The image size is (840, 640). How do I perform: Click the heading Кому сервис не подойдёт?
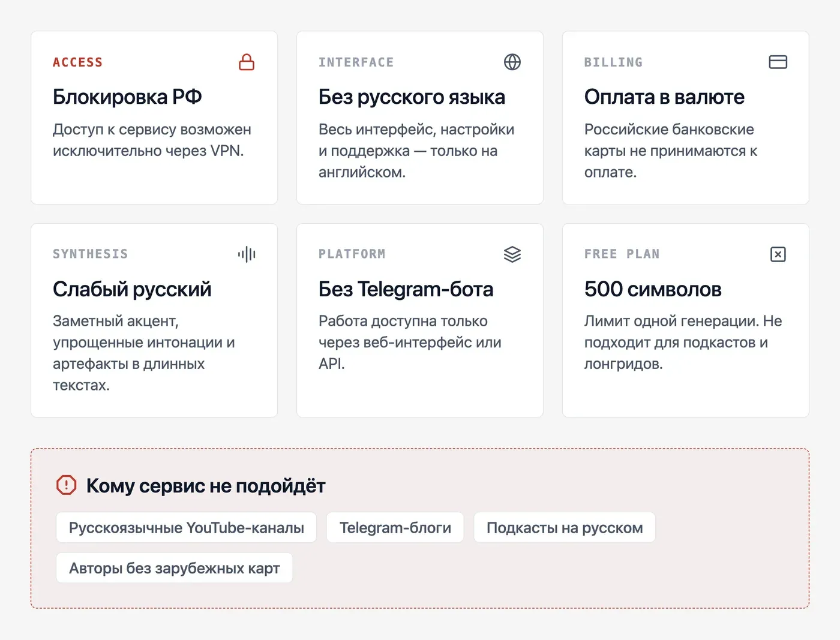206,486
